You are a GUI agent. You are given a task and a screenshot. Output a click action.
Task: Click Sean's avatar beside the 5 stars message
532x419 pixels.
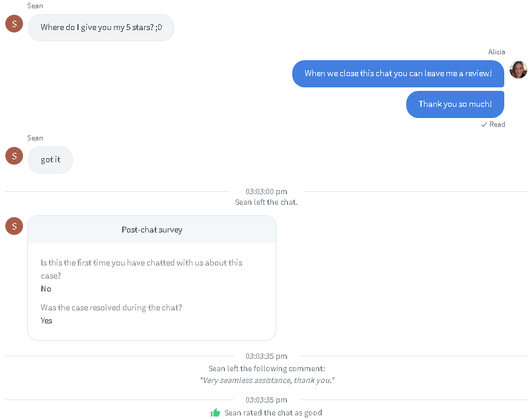coord(14,24)
